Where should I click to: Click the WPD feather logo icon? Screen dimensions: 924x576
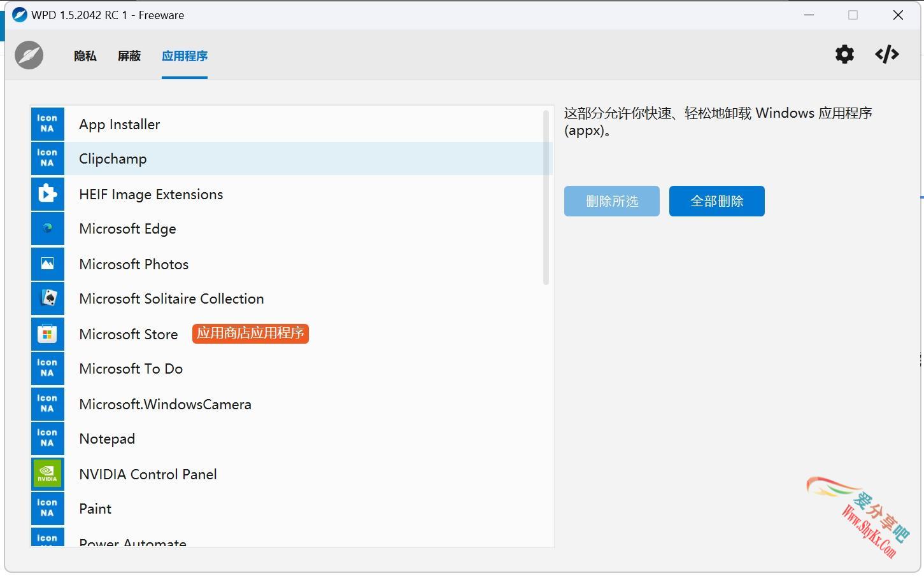click(x=29, y=55)
